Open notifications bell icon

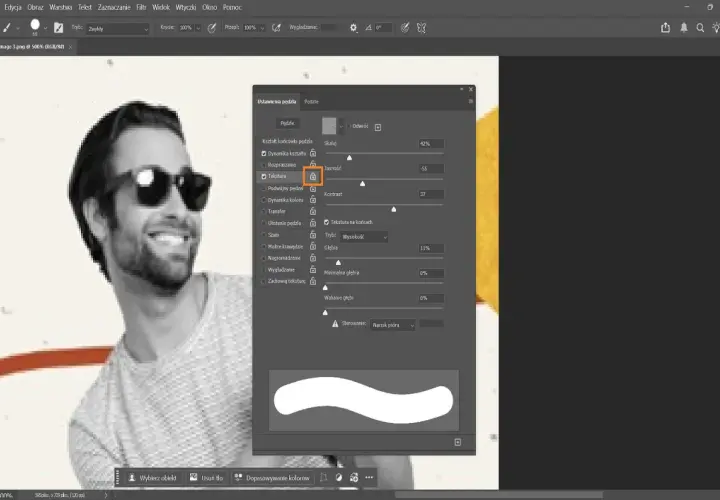point(684,28)
